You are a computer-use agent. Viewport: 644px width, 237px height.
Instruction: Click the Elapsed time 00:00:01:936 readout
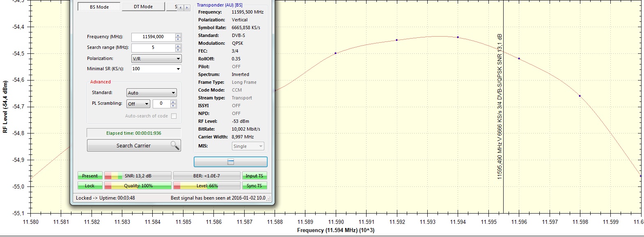point(134,133)
